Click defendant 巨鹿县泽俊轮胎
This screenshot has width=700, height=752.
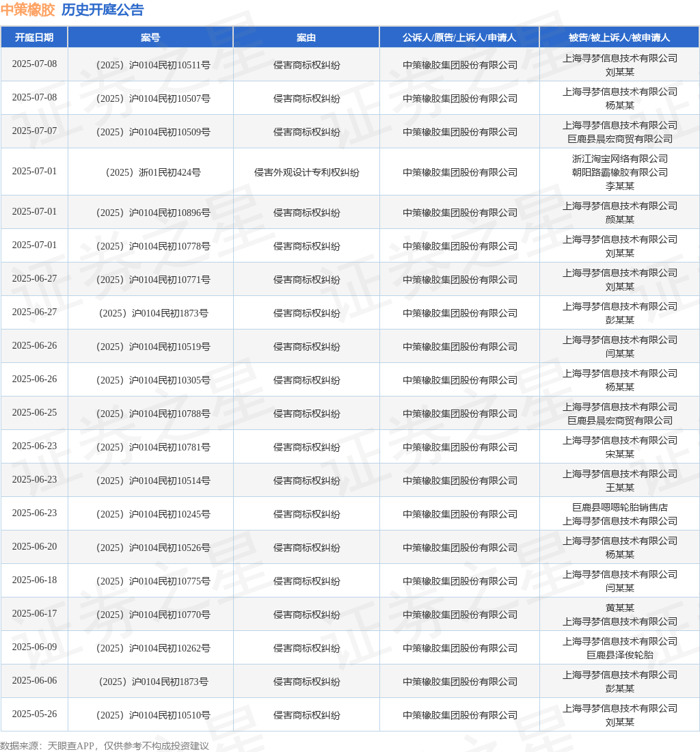tap(619, 655)
